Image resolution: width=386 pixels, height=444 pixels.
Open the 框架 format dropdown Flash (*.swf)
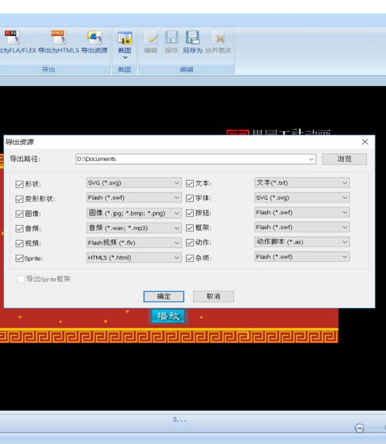302,227
